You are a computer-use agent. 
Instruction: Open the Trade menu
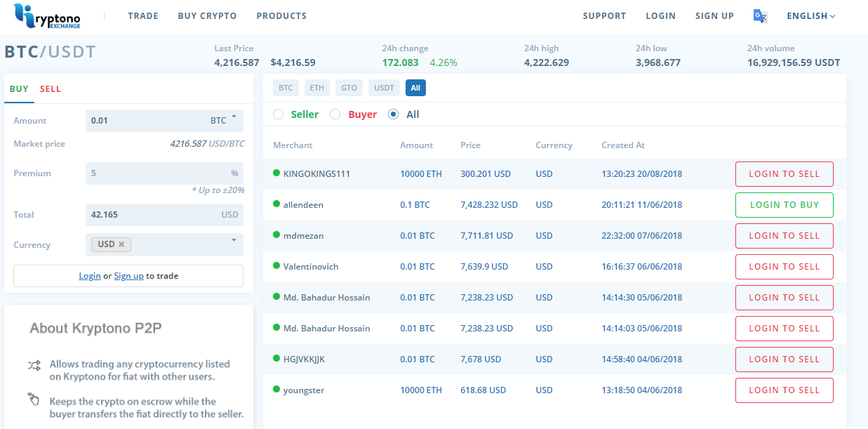click(x=143, y=16)
